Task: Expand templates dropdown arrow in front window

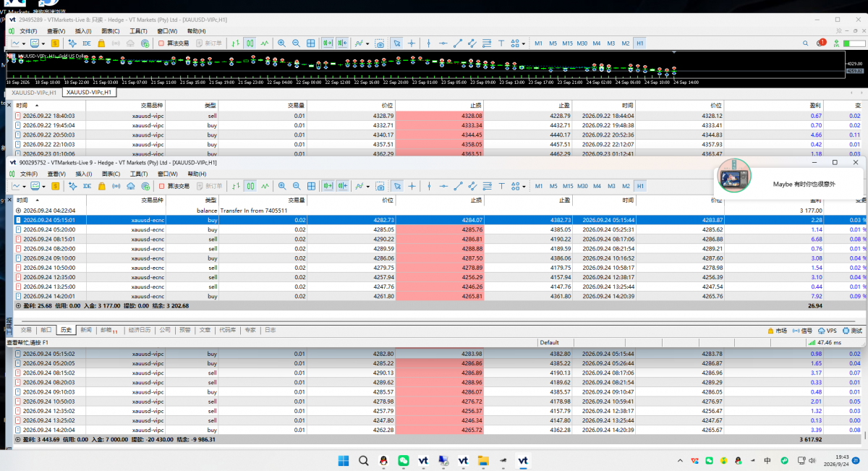Action: click(44, 186)
